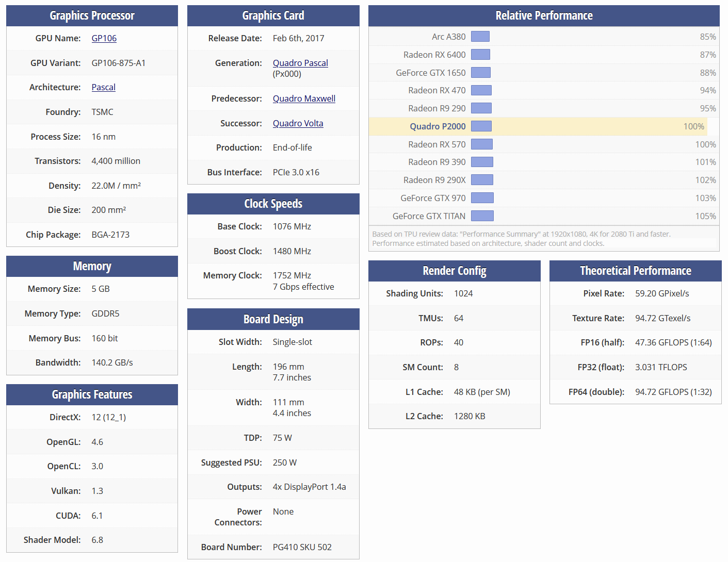The image size is (728, 562).
Task: Select the Radeon RX 470 row
Action: tap(544, 90)
